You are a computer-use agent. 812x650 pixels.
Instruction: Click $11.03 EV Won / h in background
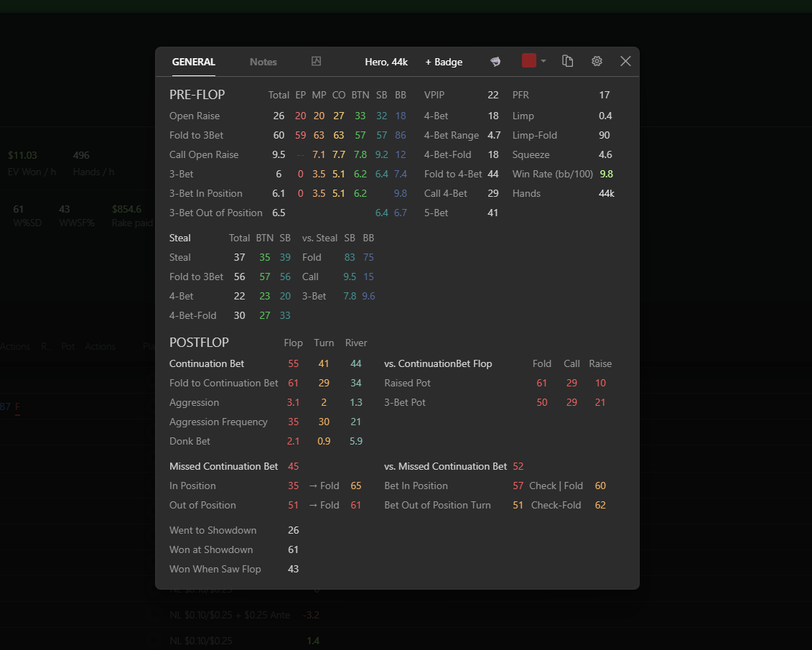22,155
